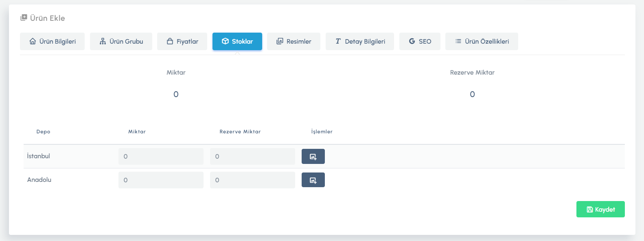The image size is (644, 241).
Task: Click the hierarchy icon on Ürün Grubu tab
Action: click(103, 42)
